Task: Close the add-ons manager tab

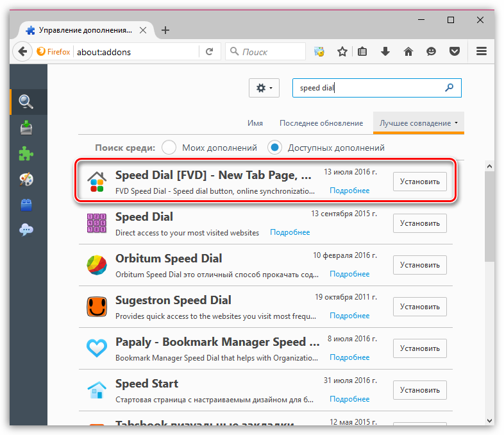Action: (143, 30)
